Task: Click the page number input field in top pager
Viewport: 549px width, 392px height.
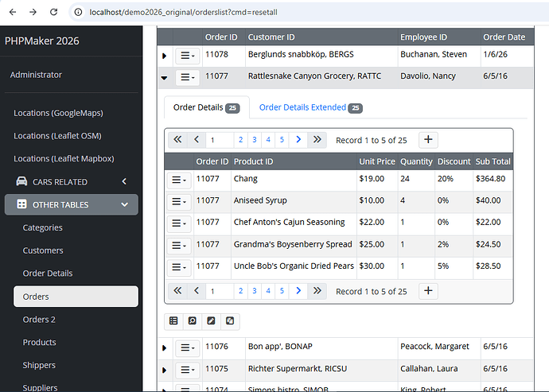Action: [220, 140]
